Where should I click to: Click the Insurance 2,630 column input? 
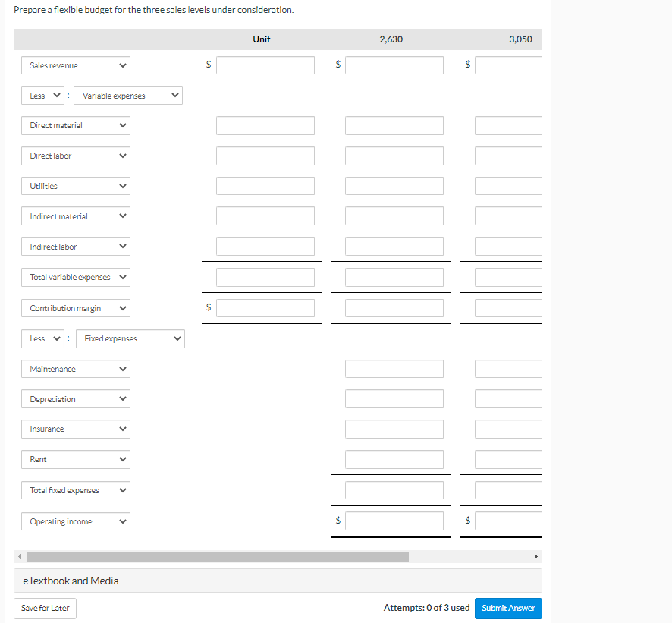coord(394,429)
